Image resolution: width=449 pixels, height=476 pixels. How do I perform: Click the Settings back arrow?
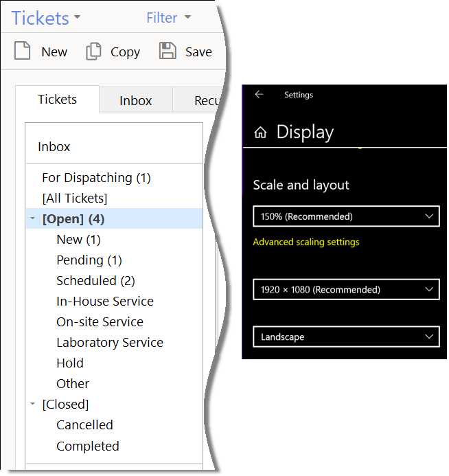pyautogui.click(x=259, y=95)
